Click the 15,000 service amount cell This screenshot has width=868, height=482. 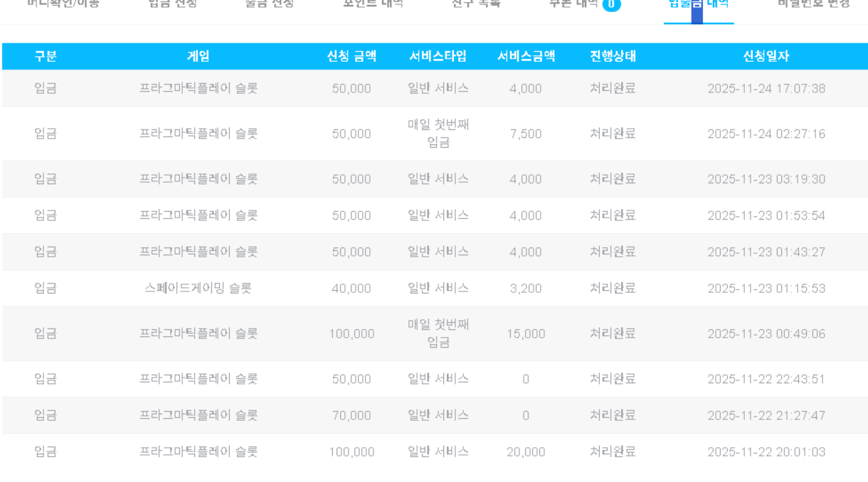[526, 334]
